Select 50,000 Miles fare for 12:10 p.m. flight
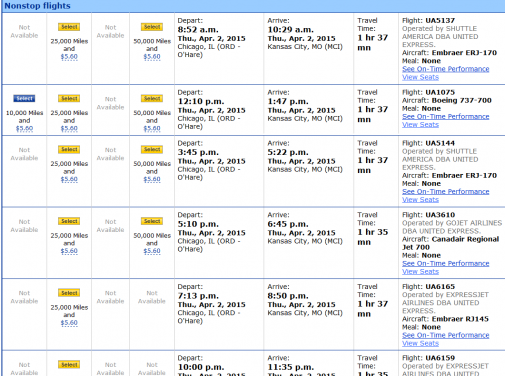 point(152,98)
